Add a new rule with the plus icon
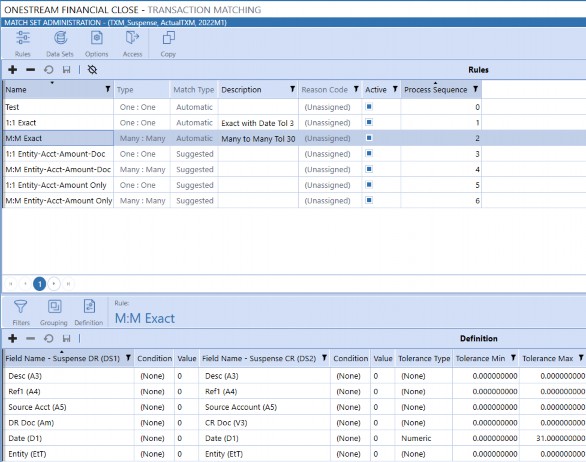Image resolution: width=586 pixels, height=462 pixels. pos(13,70)
